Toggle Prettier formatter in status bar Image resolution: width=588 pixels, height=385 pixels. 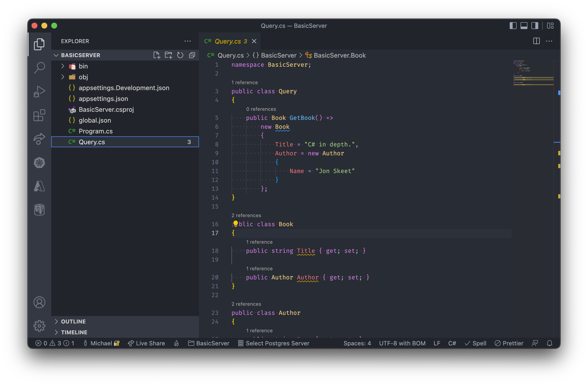[x=512, y=343]
